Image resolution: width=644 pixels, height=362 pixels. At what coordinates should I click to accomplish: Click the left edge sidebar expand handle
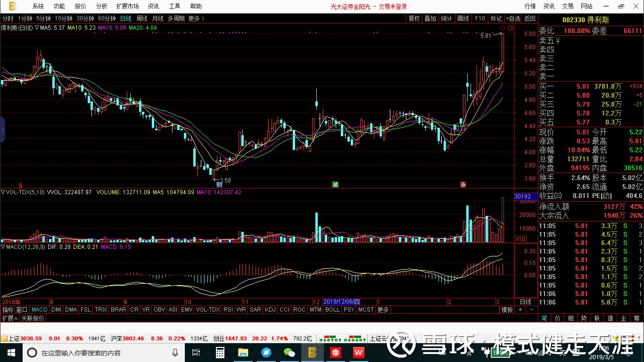click(x=2, y=130)
